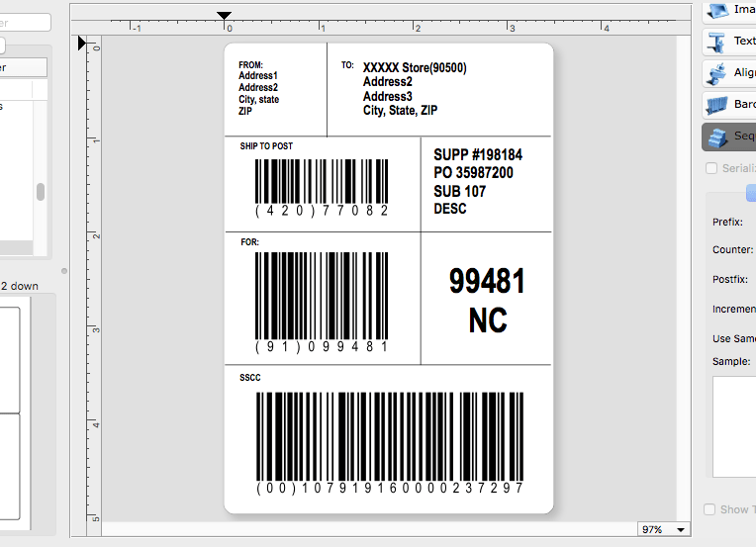
Task: Select the SHIP TO POST barcode (420)77082
Action: [322, 188]
